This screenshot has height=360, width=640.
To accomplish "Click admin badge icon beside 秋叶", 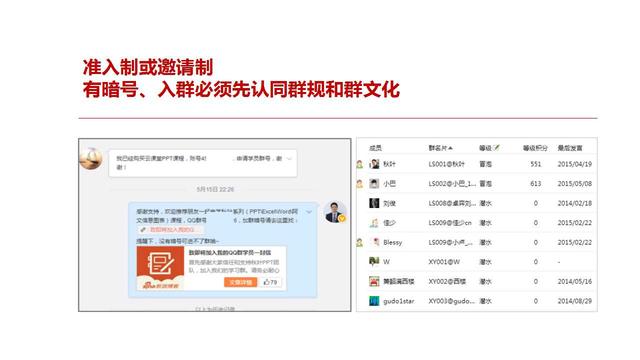I will [x=359, y=164].
